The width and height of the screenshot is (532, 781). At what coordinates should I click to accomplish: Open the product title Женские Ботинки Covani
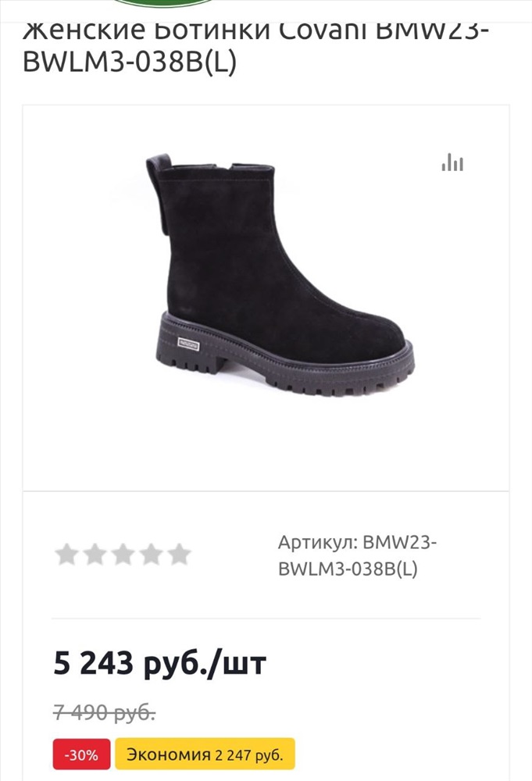tap(256, 47)
